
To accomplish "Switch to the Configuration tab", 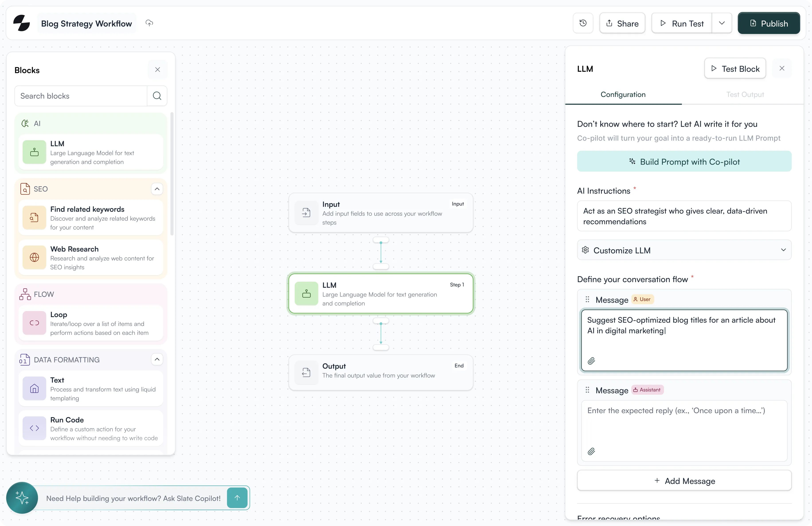I will point(623,94).
